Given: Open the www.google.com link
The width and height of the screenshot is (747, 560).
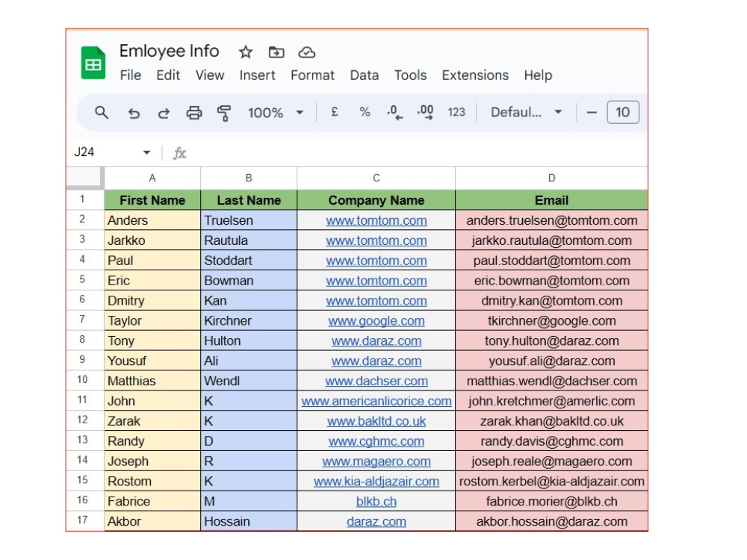Looking at the screenshot, I should [x=376, y=321].
